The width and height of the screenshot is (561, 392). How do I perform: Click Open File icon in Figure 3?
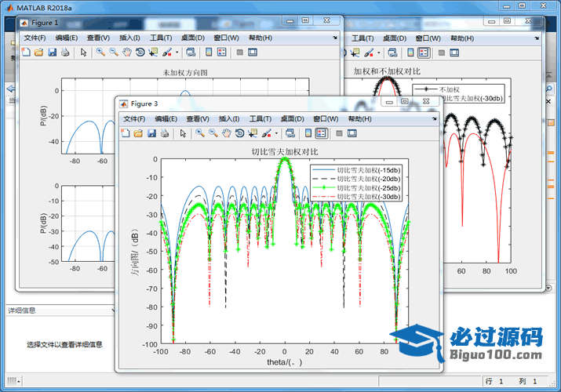[138, 133]
